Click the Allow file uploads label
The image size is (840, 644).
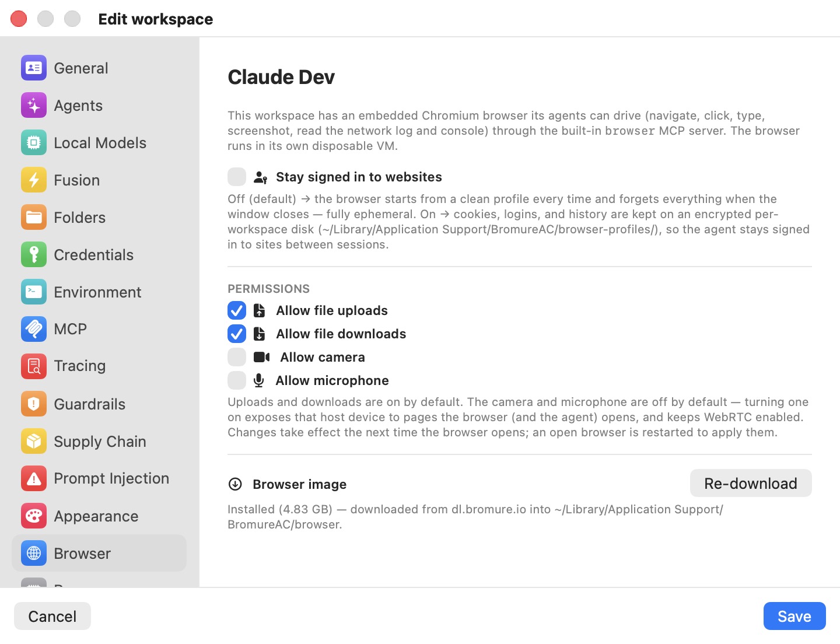pyautogui.click(x=332, y=310)
